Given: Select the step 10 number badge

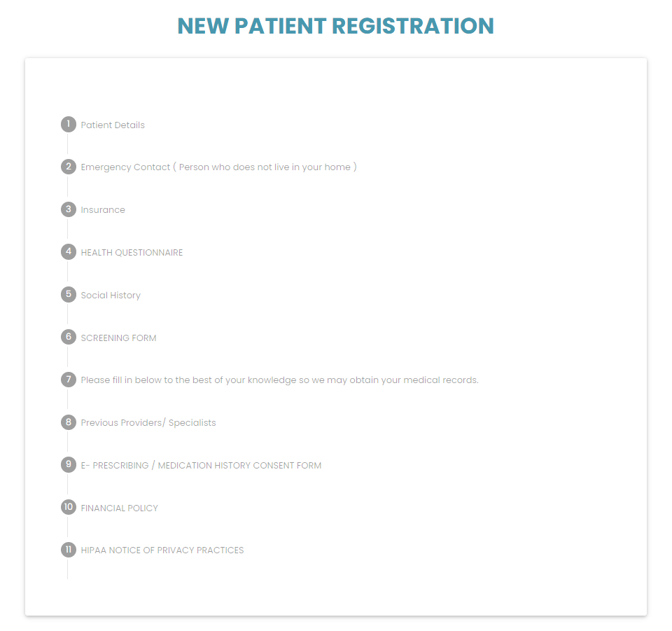Looking at the screenshot, I should point(68,507).
